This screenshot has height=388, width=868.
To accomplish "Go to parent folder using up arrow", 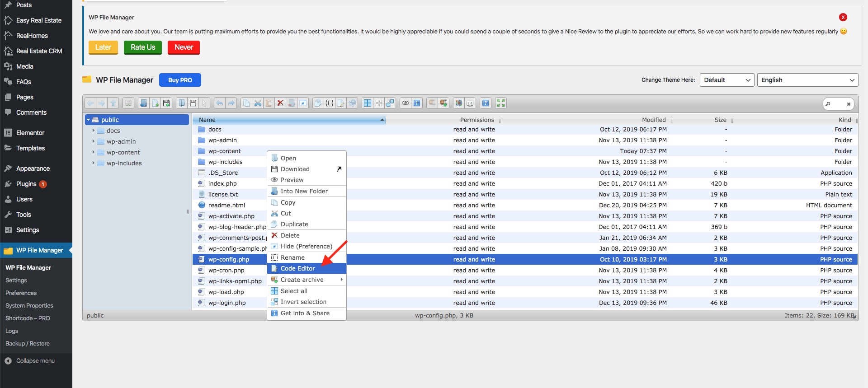I will click(113, 103).
